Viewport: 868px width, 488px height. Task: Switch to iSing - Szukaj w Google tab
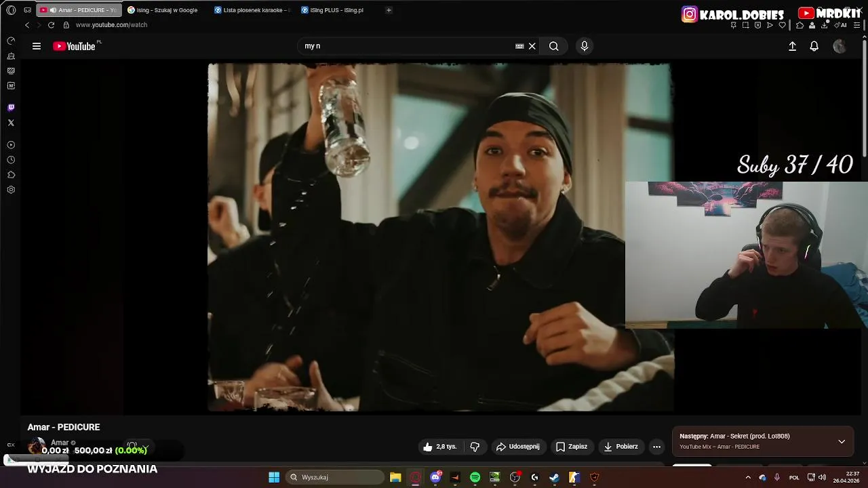point(163,10)
